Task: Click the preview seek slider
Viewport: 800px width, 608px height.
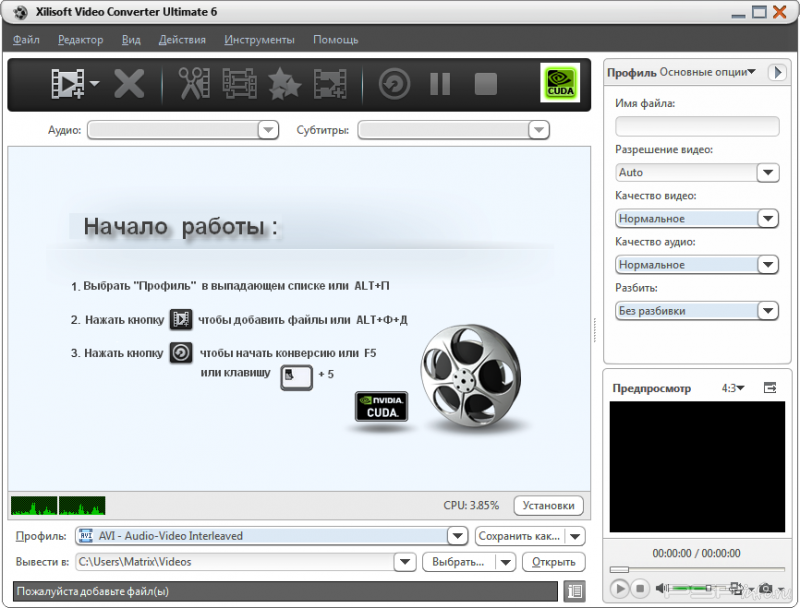Action: click(698, 570)
